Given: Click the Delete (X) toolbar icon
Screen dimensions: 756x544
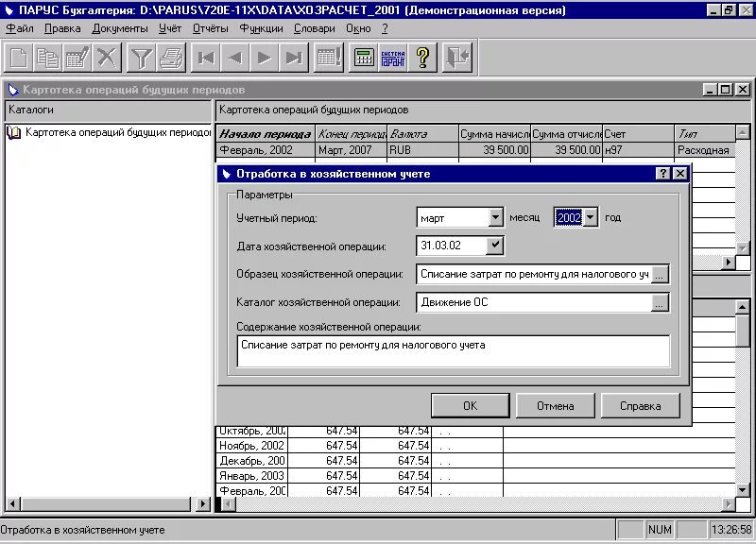Looking at the screenshot, I should pos(107,58).
